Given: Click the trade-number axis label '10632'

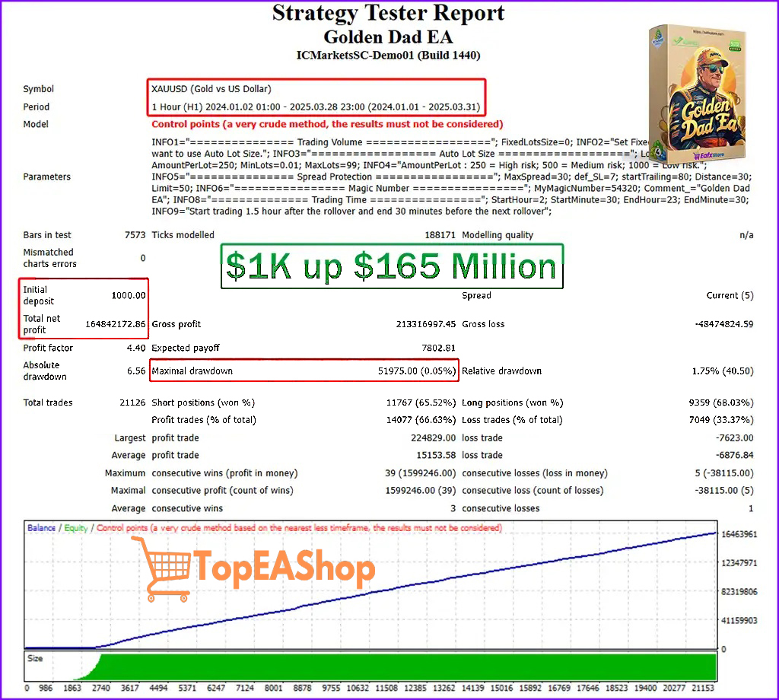Looking at the screenshot, I should pyautogui.click(x=358, y=688).
